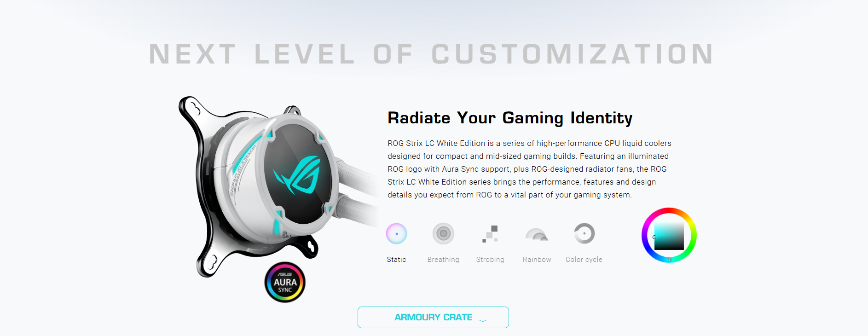Choose the Breathing effect icon

pyautogui.click(x=443, y=234)
